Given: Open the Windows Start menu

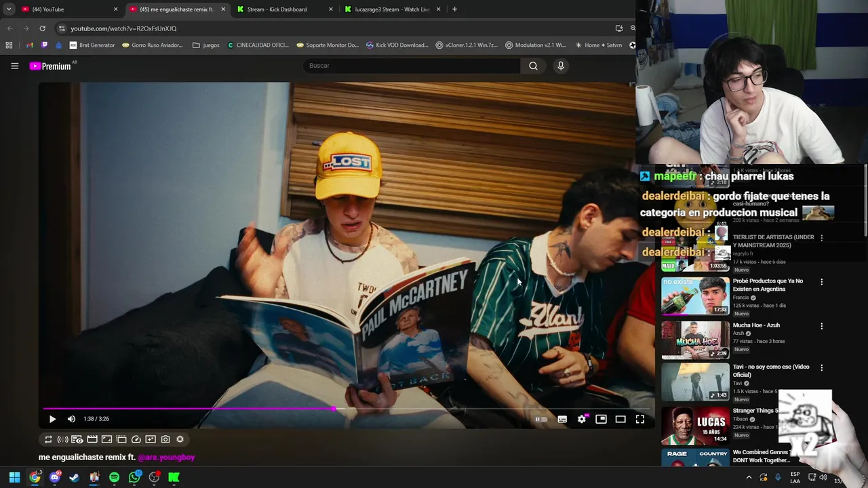Looking at the screenshot, I should click(14, 477).
